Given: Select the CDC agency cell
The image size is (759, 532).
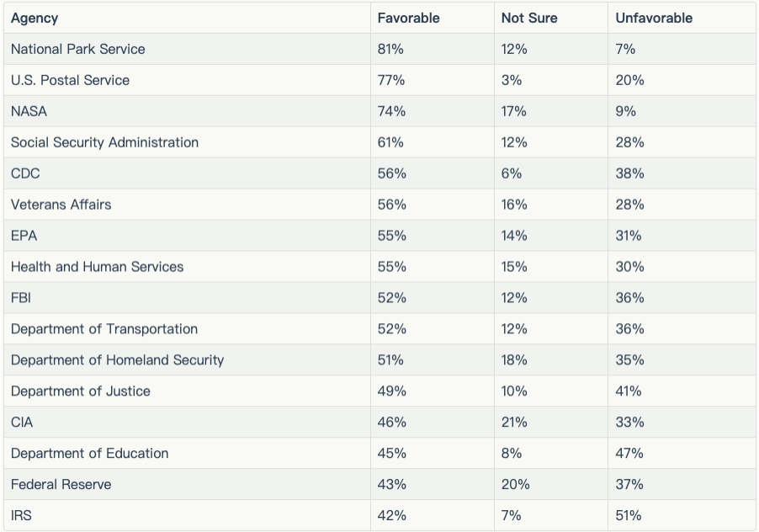Looking at the screenshot, I should (x=25, y=173).
